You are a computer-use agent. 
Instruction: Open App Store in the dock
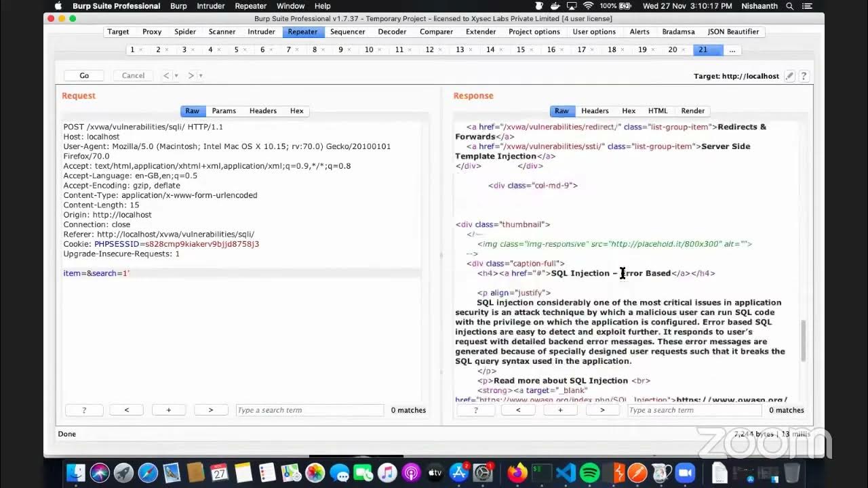coord(459,472)
